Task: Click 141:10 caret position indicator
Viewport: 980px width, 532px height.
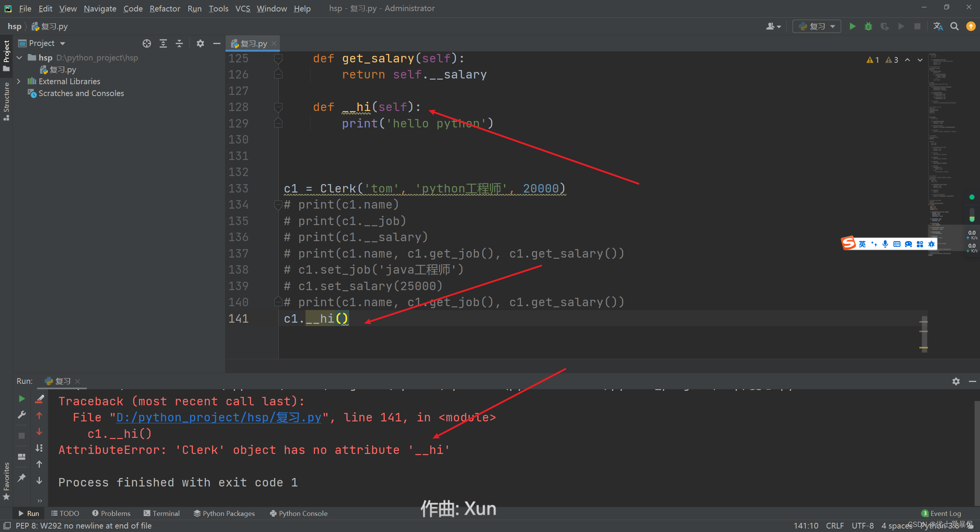Action: coord(806,525)
